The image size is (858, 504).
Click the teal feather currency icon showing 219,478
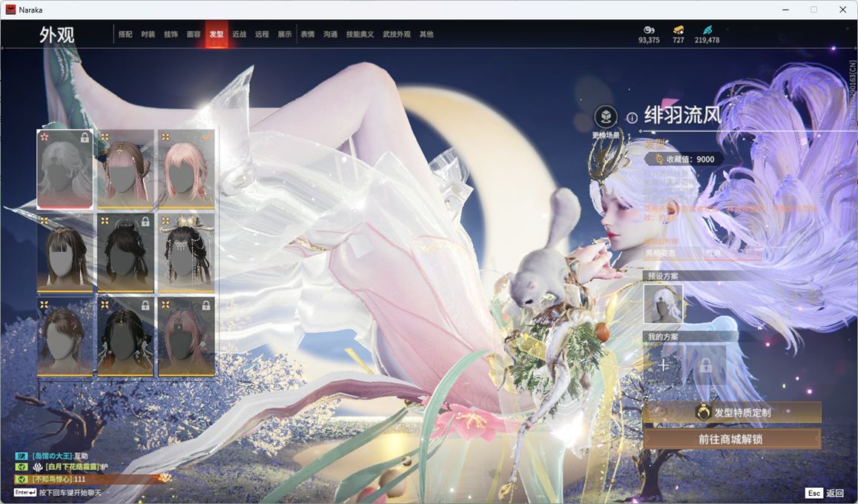point(707,30)
